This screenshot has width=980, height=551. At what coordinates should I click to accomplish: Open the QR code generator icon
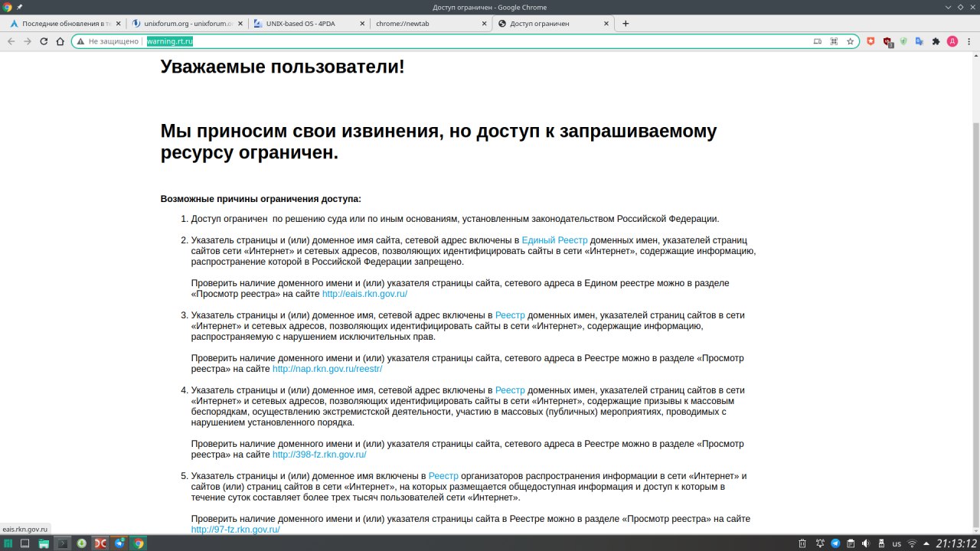pos(834,41)
